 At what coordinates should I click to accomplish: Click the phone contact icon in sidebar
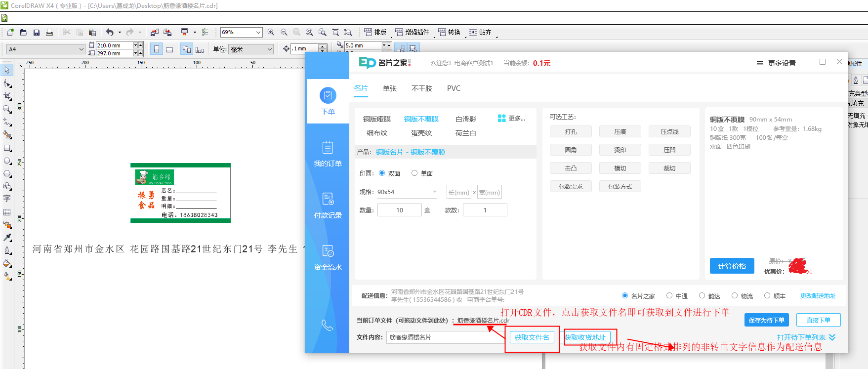pos(327,325)
